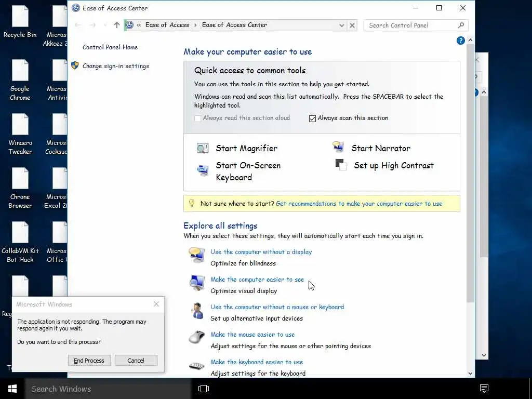Open 'Use the computer without a mouse or keyboard'
The height and width of the screenshot is (399, 532).
click(x=277, y=307)
